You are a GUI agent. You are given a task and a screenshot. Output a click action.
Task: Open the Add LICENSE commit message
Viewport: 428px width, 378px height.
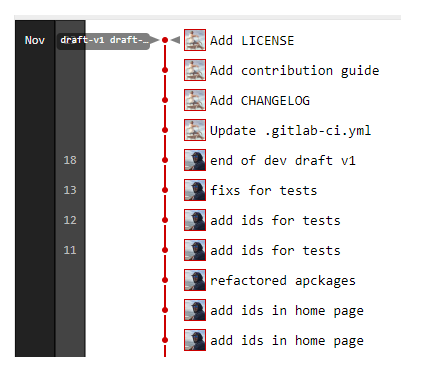click(252, 41)
